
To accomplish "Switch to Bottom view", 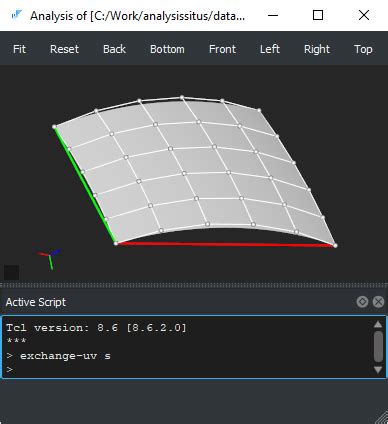I will 167,49.
